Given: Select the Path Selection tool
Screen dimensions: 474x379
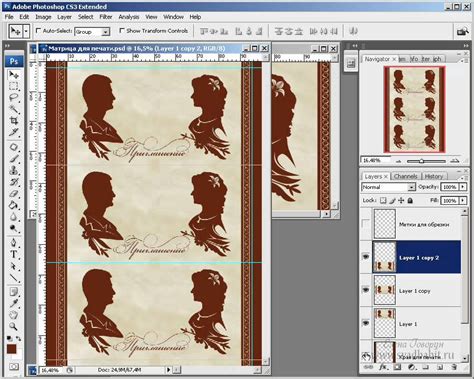Looking at the screenshot, I should click(14, 266).
